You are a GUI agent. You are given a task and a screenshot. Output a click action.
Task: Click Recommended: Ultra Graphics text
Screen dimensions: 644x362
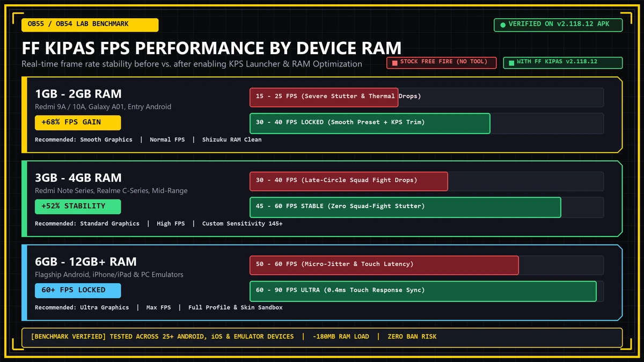click(82, 308)
